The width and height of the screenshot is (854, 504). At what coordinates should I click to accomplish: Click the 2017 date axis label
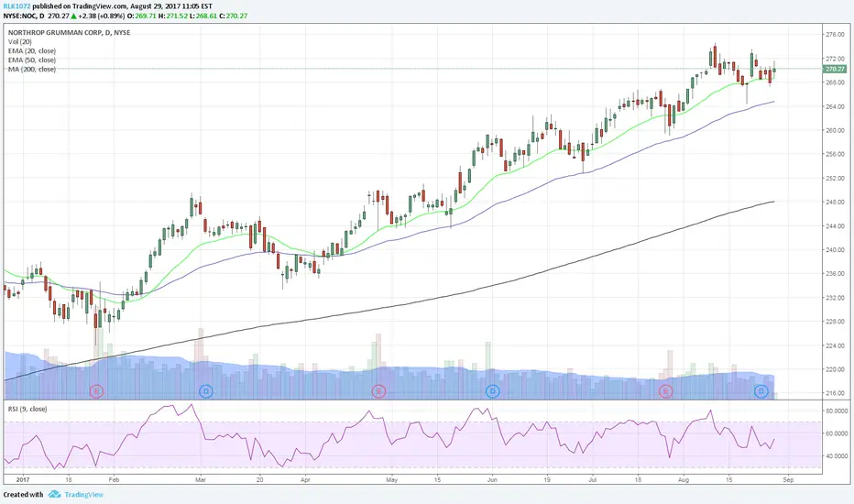(22, 480)
